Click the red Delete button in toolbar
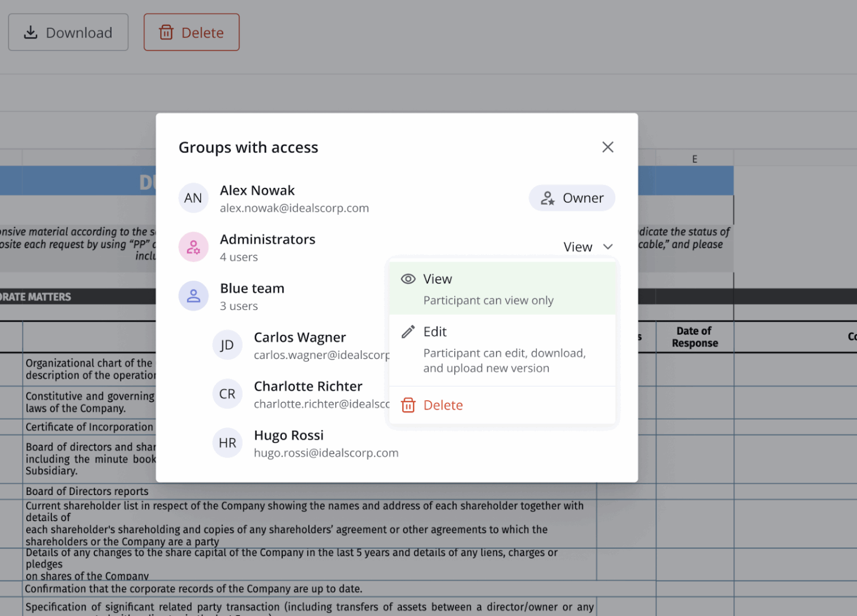The image size is (857, 616). 191,32
